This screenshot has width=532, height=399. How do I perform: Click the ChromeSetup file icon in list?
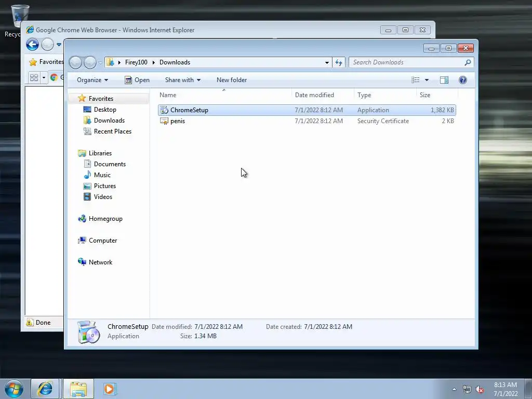click(x=164, y=110)
